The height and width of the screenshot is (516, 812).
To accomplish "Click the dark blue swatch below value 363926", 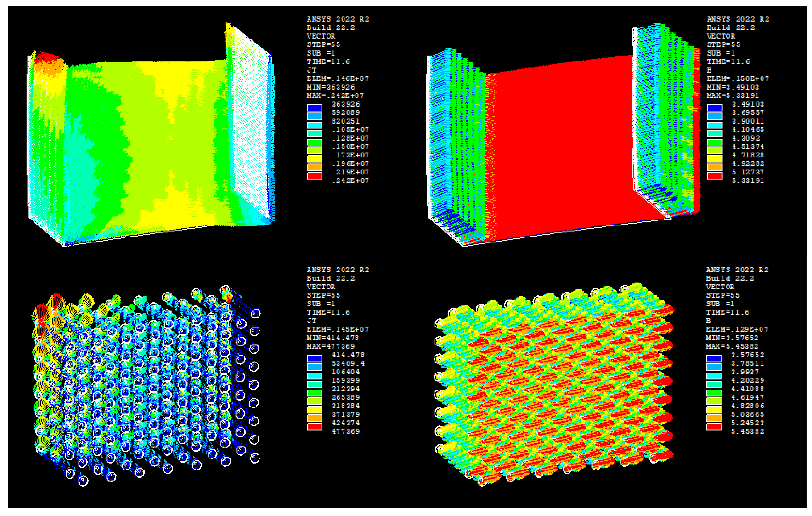I will (314, 108).
